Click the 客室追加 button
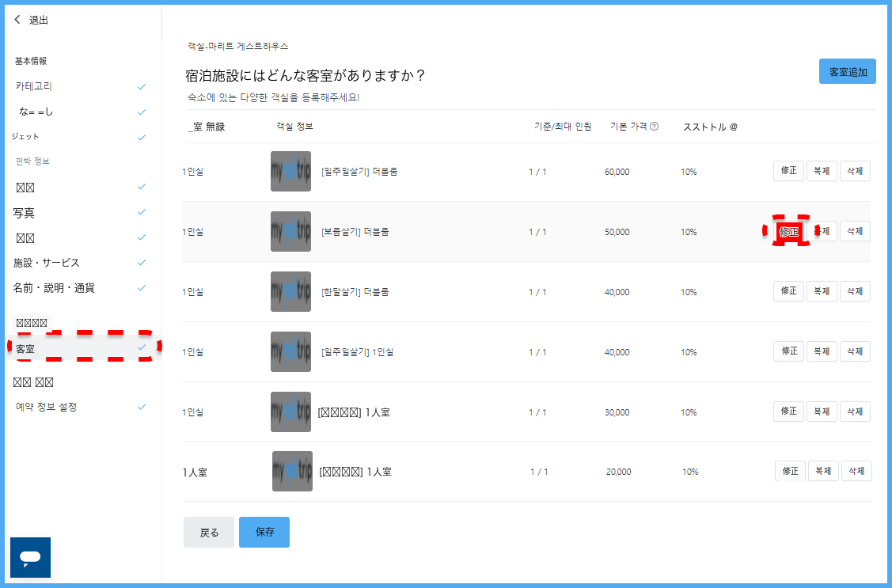 [847, 72]
